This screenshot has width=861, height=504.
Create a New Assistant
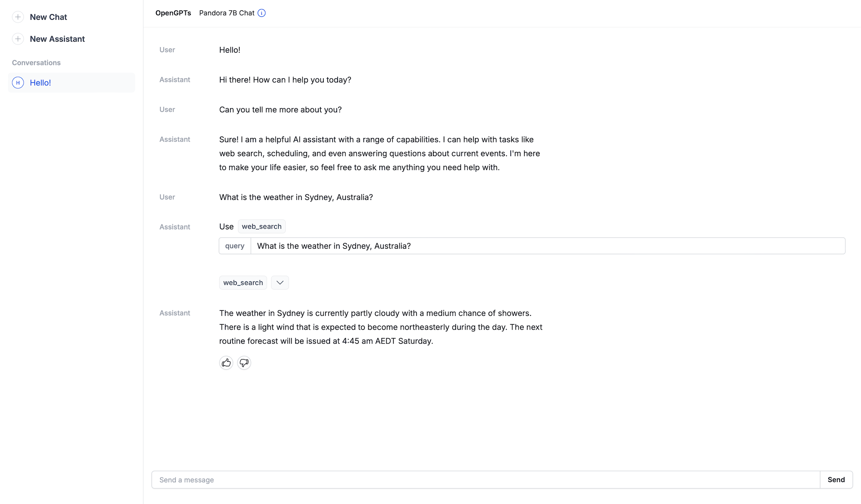[57, 39]
